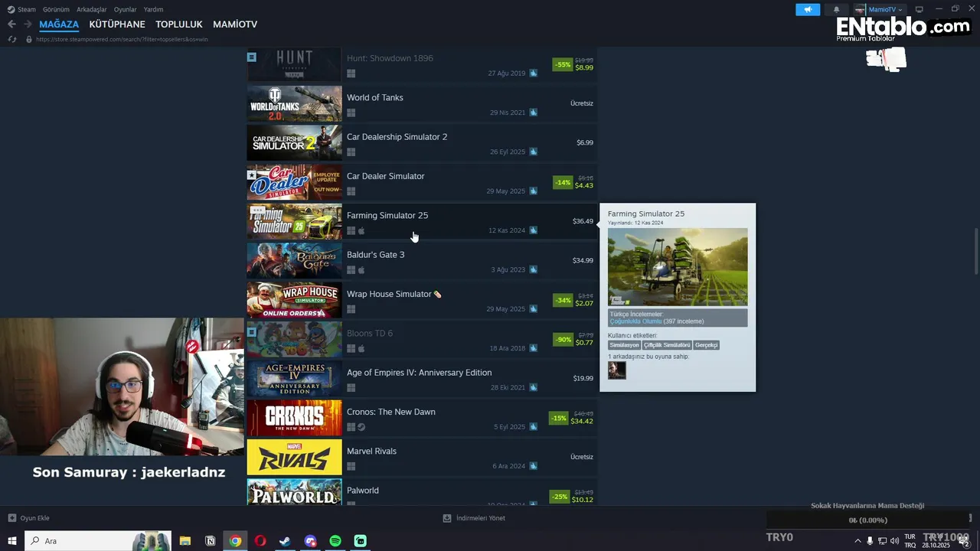The image size is (980, 551).
Task: Go forward with the Steam forward arrow
Action: click(28, 24)
